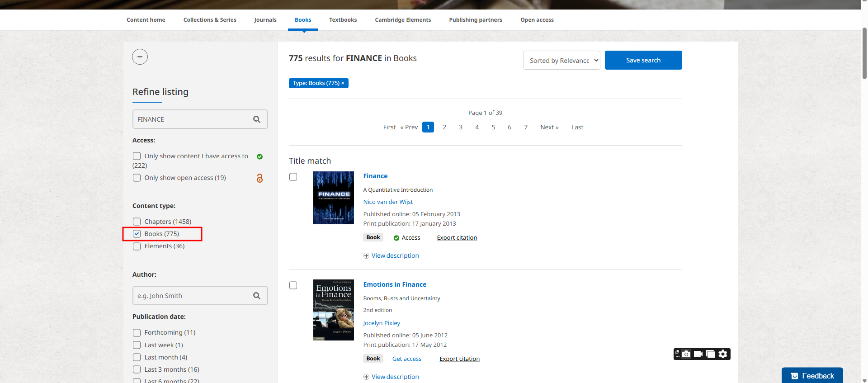This screenshot has width=868, height=383.
Task: Tick the Chapters (1458) checkbox
Action: [x=137, y=222]
